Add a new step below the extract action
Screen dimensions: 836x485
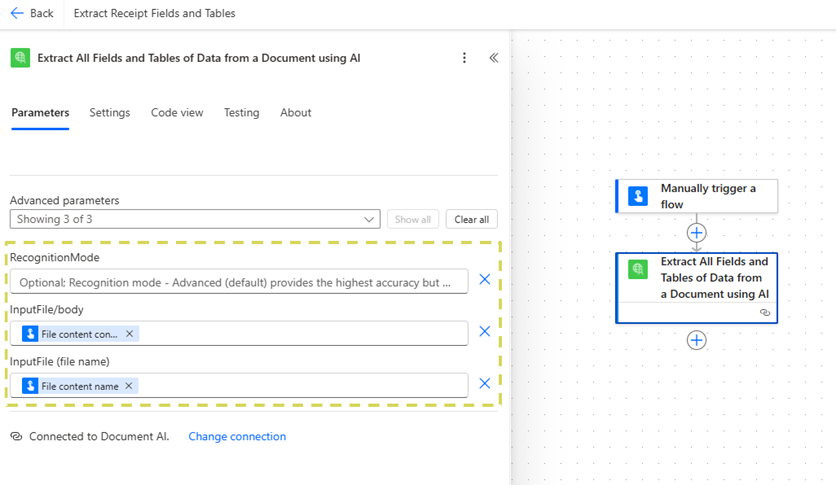pyautogui.click(x=697, y=340)
